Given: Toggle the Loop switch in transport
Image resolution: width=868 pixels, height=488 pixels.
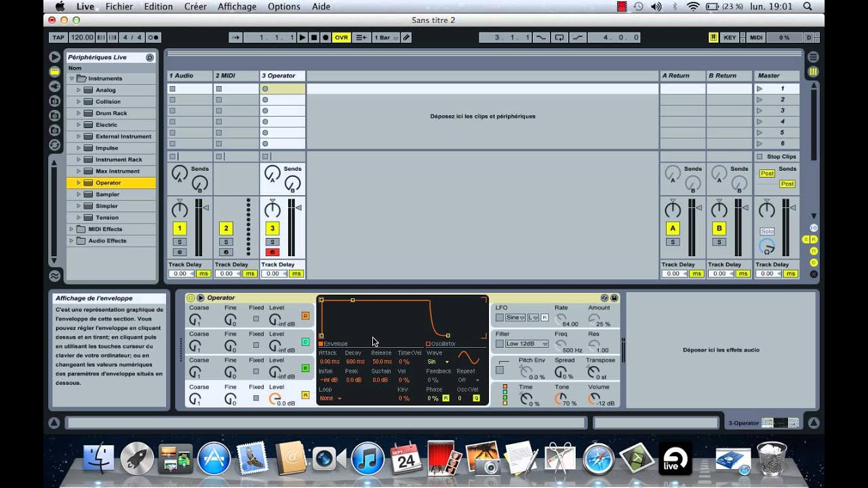Looking at the screenshot, I should click(559, 37).
